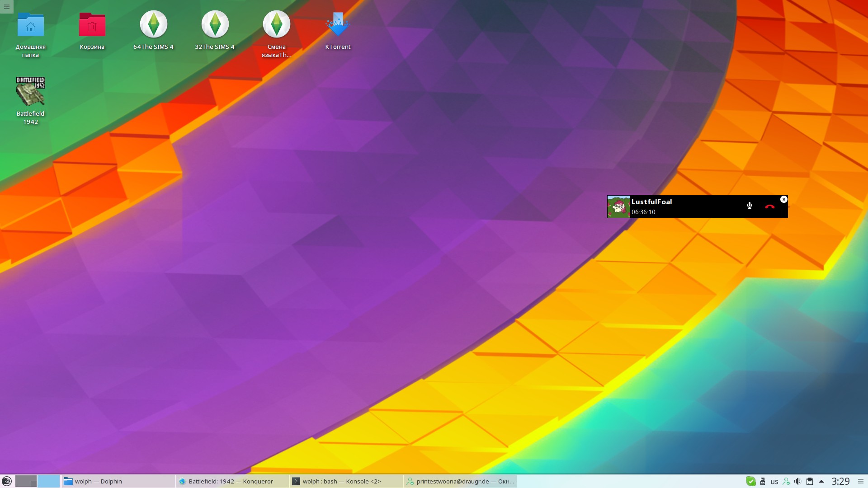Select the Battlefield 1942 desktop icon

tap(31, 101)
